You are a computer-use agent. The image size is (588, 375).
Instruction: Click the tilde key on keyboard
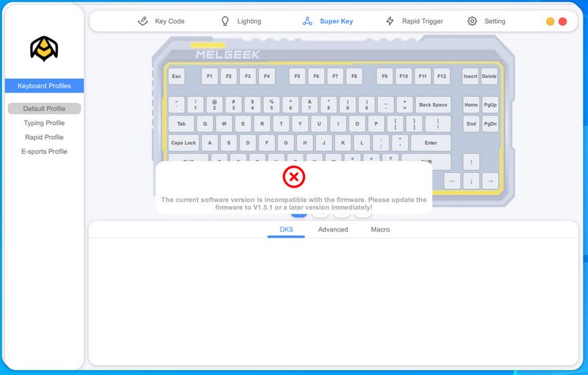pyautogui.click(x=176, y=104)
